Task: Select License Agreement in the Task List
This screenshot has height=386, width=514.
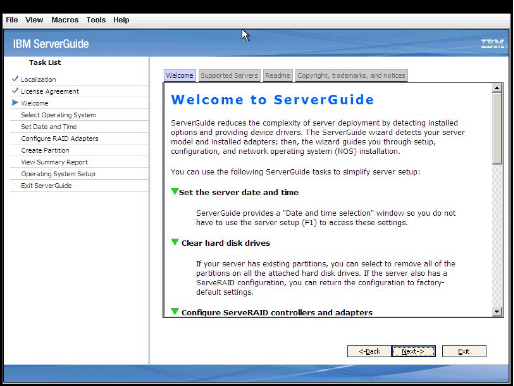Action: tap(50, 91)
